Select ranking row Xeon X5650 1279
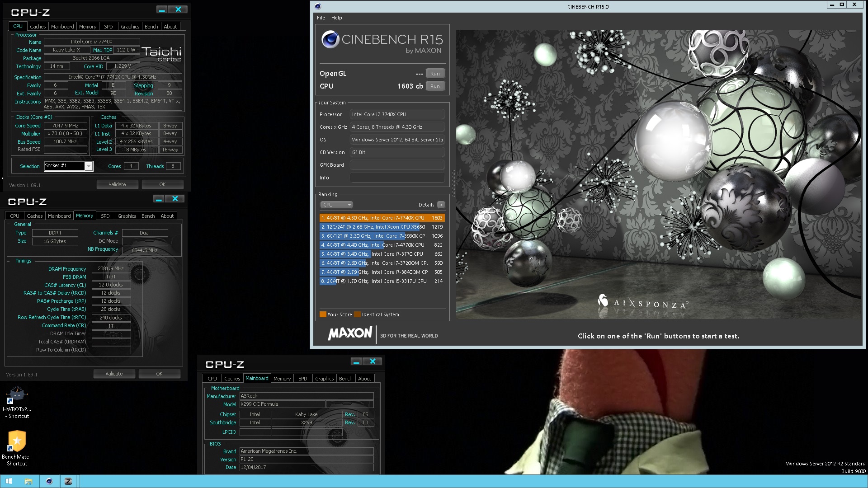 [382, 227]
